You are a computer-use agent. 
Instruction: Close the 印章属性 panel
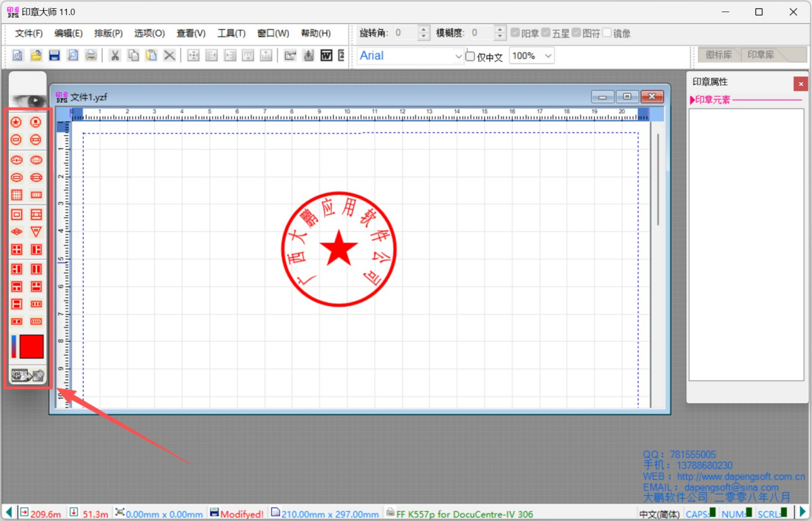tap(800, 84)
